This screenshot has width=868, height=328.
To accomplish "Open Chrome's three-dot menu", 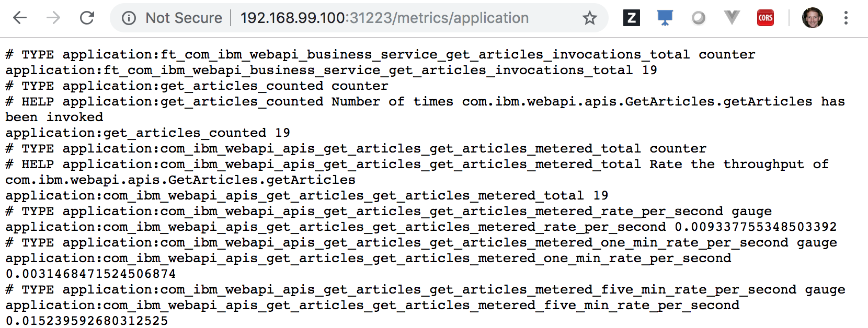I will (846, 18).
